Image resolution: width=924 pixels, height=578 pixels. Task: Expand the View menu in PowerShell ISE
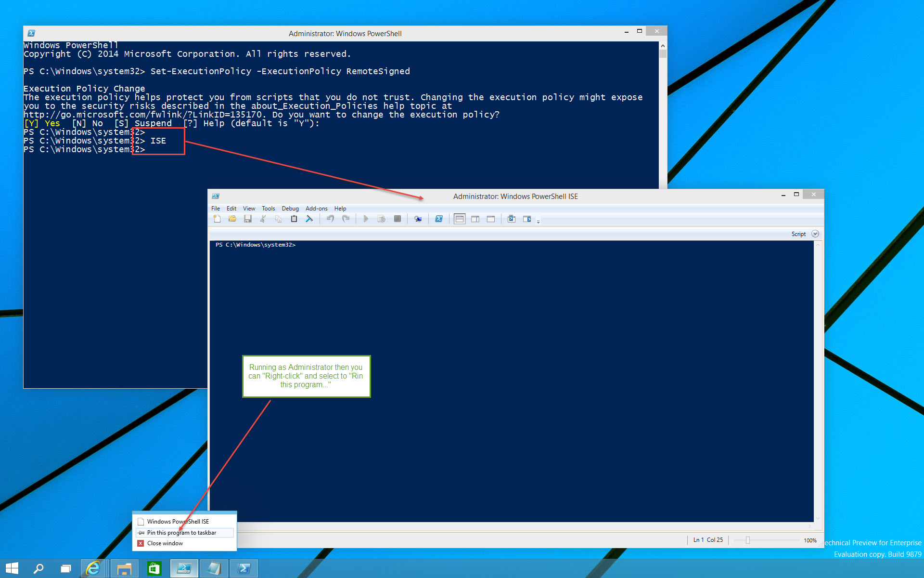point(248,209)
